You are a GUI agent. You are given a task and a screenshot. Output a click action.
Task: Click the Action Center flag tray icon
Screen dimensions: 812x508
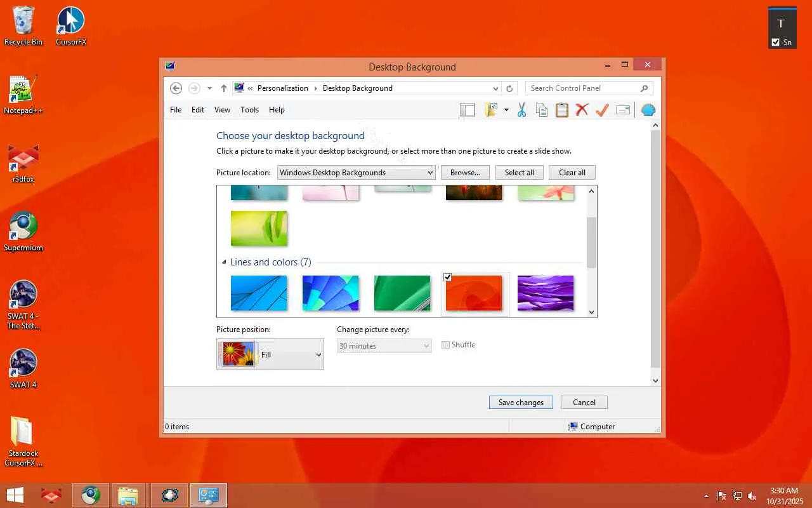[x=722, y=496]
